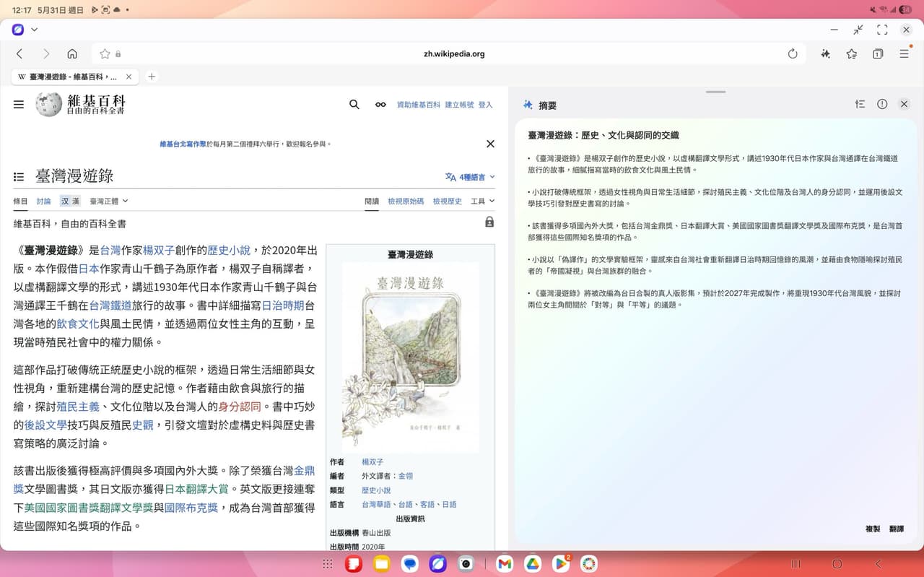Open the browser tabs overview icon
The image size is (924, 577).
point(878,53)
